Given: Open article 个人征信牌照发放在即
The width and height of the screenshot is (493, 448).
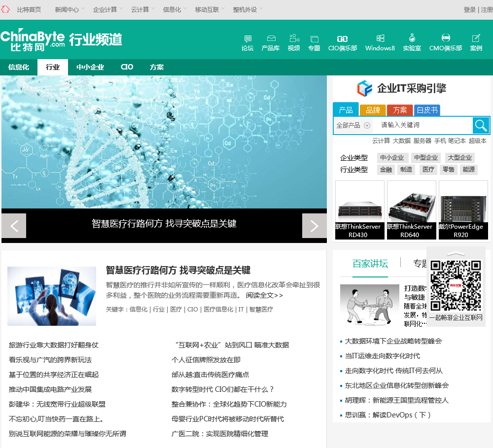Looking at the screenshot, I should 206,360.
